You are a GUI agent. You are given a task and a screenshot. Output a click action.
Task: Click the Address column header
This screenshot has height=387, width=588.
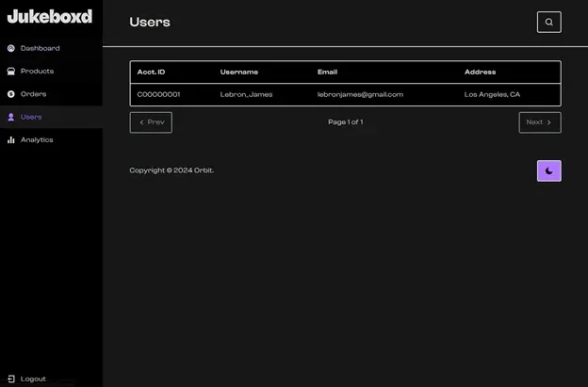click(480, 72)
